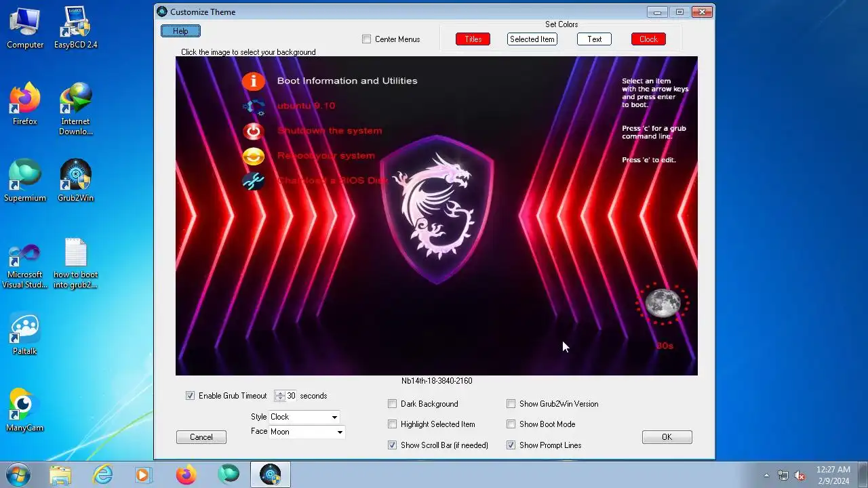Image resolution: width=868 pixels, height=488 pixels.
Task: Open Grub2Win desktop shortcut
Action: [x=75, y=180]
